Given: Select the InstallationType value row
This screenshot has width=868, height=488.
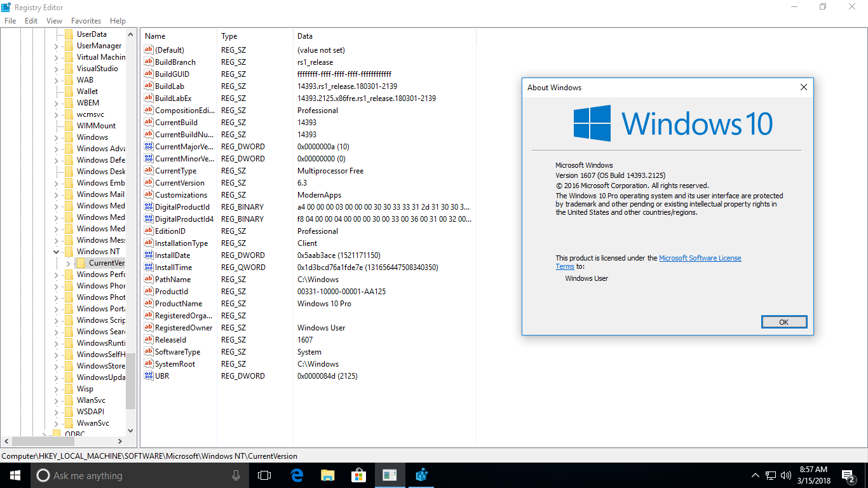Looking at the screenshot, I should click(x=308, y=243).
